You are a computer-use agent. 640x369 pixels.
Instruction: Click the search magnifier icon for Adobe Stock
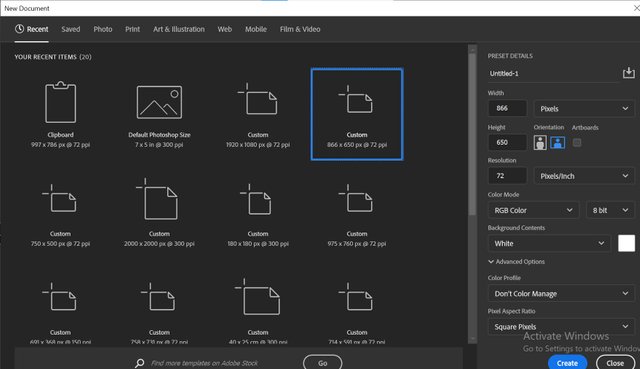click(x=140, y=363)
